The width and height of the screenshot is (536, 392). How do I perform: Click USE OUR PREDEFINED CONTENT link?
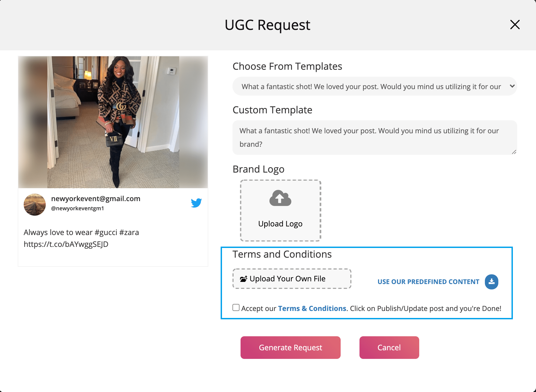point(428,282)
